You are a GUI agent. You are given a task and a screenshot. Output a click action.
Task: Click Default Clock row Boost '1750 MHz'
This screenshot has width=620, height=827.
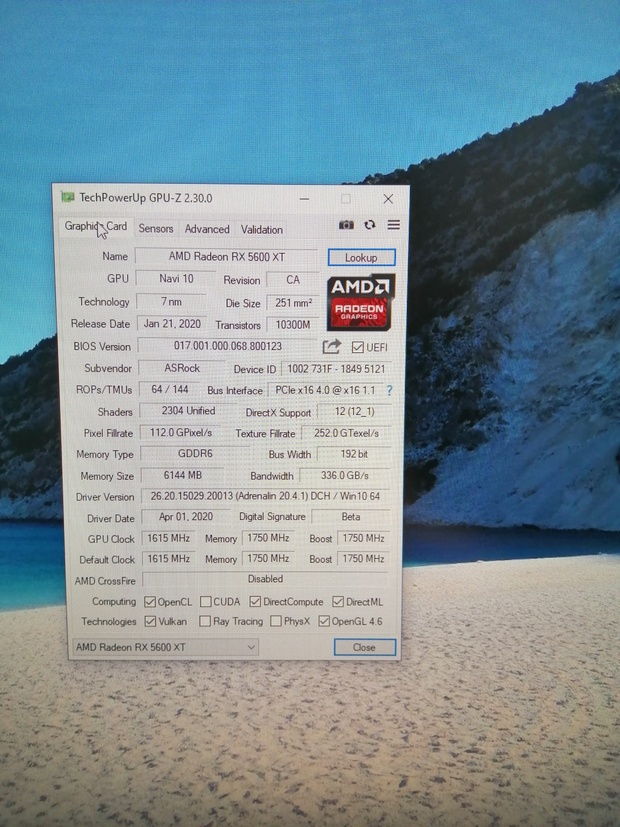point(363,559)
